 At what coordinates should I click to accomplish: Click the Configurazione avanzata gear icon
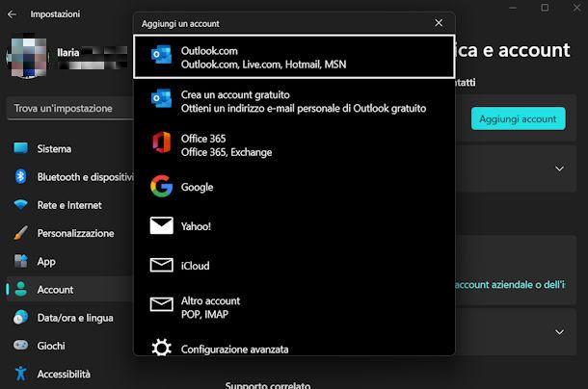[x=161, y=348]
